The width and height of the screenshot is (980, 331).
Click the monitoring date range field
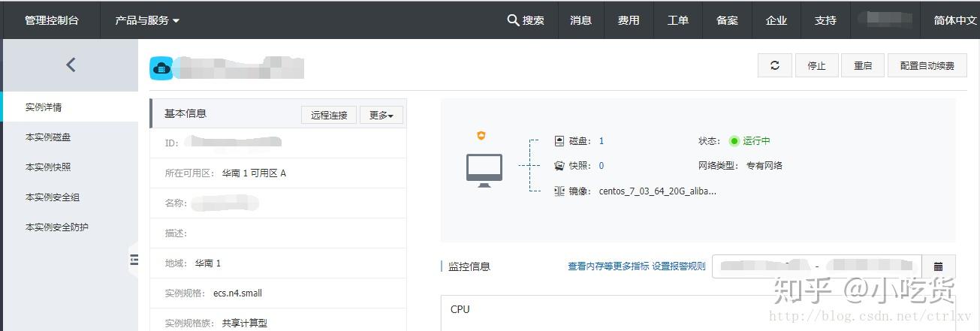tap(817, 266)
